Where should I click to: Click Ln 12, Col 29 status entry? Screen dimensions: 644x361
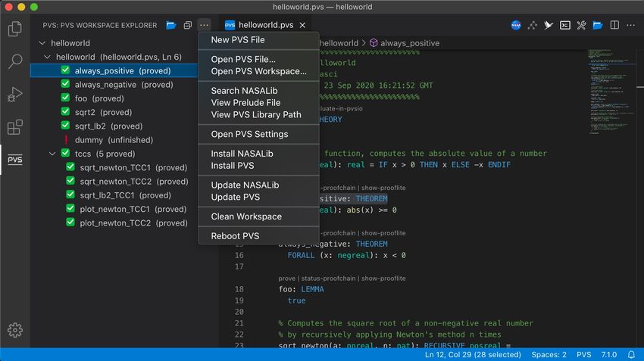pyautogui.click(x=473, y=354)
